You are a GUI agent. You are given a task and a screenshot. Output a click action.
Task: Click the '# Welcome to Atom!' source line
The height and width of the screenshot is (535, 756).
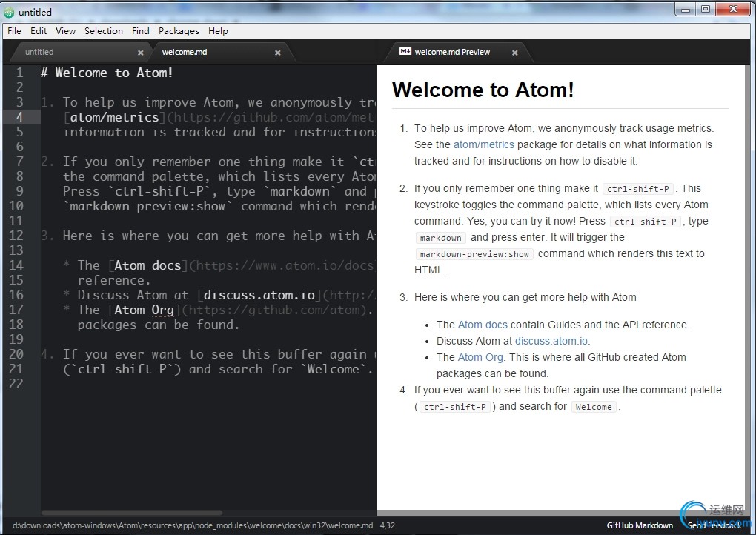tap(107, 73)
